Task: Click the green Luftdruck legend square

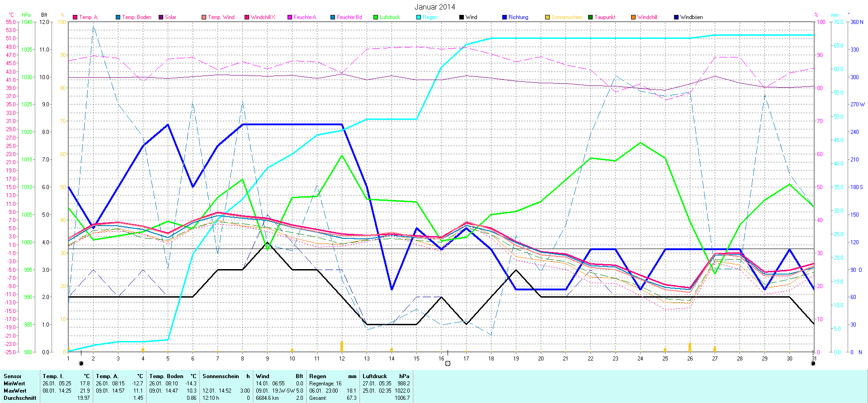Action: pyautogui.click(x=376, y=17)
